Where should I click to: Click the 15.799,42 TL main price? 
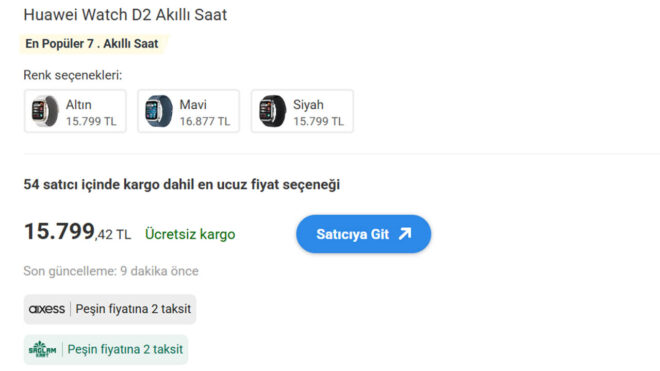[x=77, y=232]
